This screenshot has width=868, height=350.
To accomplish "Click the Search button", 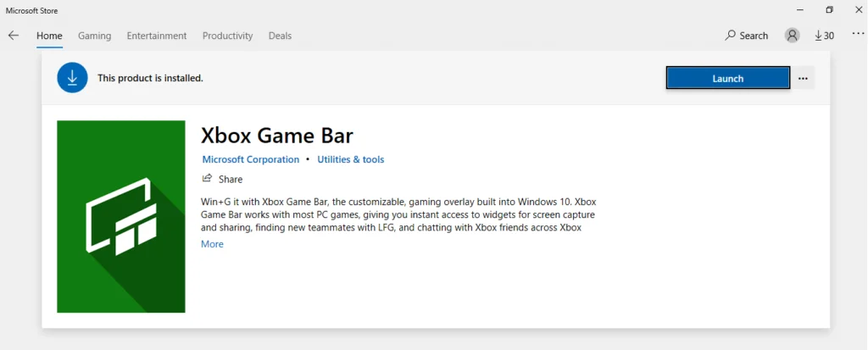I will (x=746, y=36).
